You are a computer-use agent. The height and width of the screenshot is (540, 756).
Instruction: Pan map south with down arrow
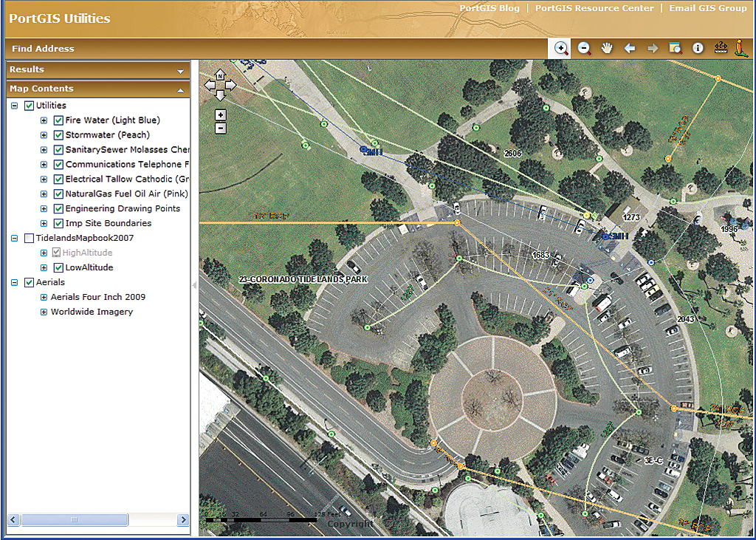coord(220,95)
